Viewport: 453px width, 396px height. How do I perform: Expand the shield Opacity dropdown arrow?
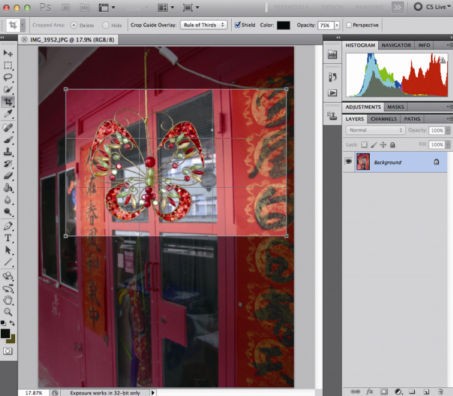[337, 25]
